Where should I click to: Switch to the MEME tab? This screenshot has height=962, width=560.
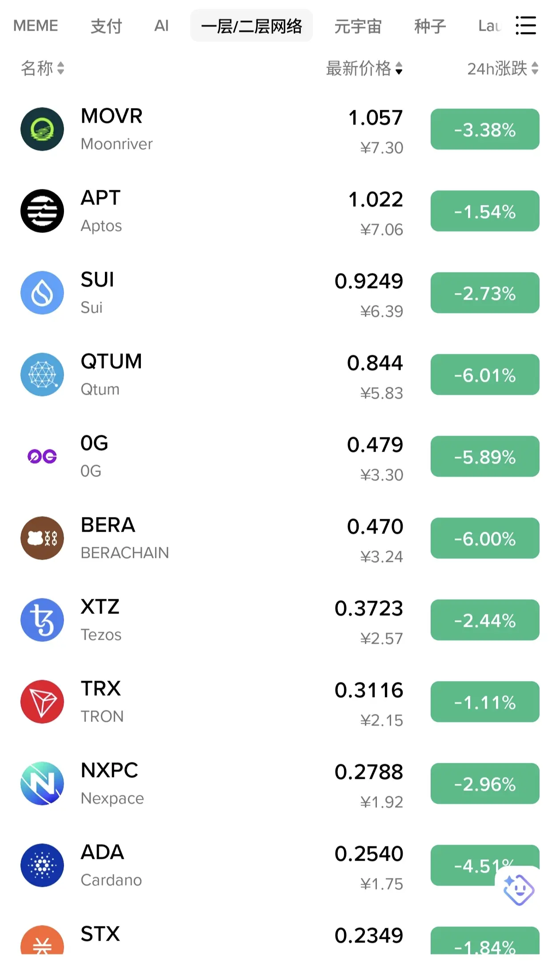pos(36,26)
